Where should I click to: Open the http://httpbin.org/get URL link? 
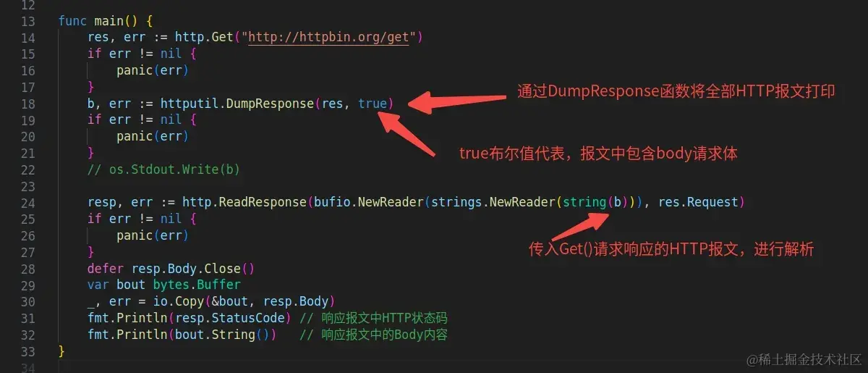point(329,37)
